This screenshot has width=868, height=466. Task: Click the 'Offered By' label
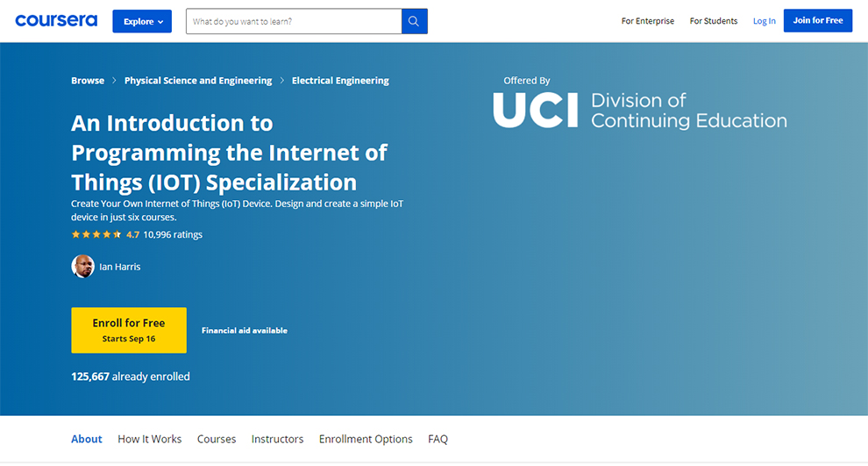pos(526,81)
